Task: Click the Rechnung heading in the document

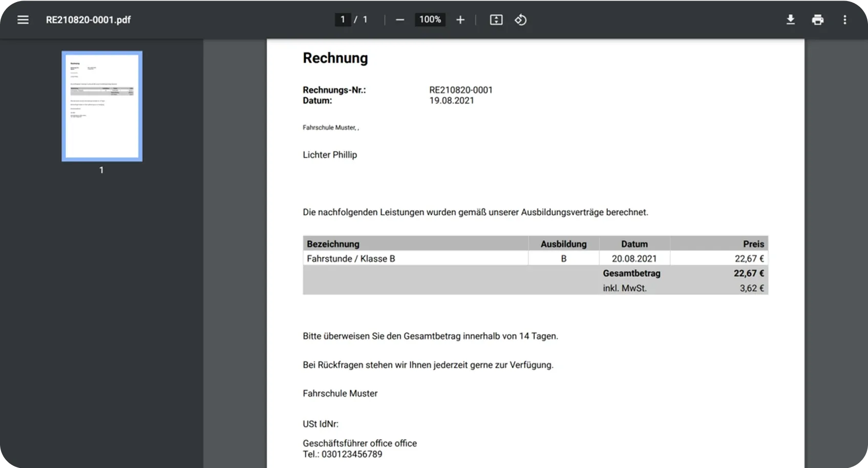Action: point(335,58)
